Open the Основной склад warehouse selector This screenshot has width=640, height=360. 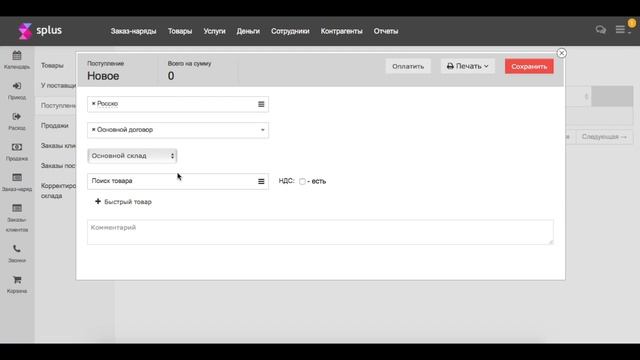132,156
